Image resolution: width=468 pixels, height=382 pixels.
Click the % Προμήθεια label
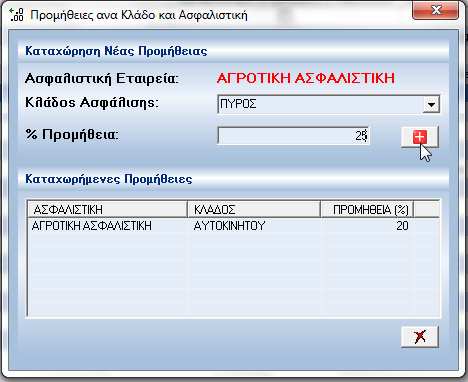tap(72, 135)
